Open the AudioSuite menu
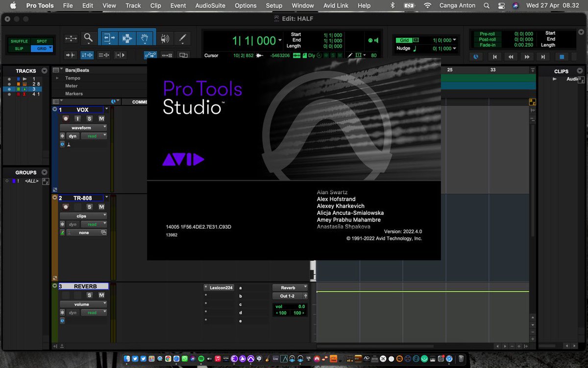 point(211,5)
